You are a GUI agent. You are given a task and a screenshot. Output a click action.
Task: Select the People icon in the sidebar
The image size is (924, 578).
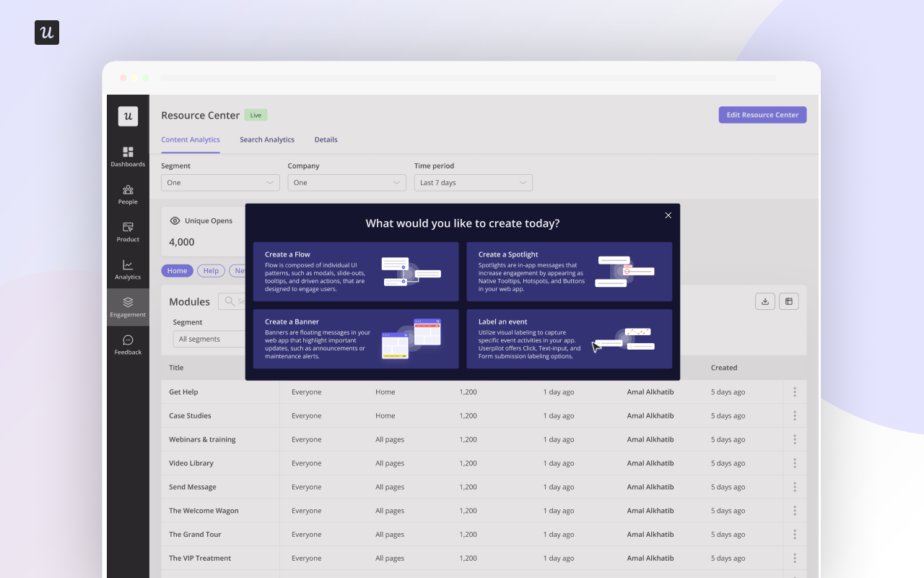(x=128, y=194)
